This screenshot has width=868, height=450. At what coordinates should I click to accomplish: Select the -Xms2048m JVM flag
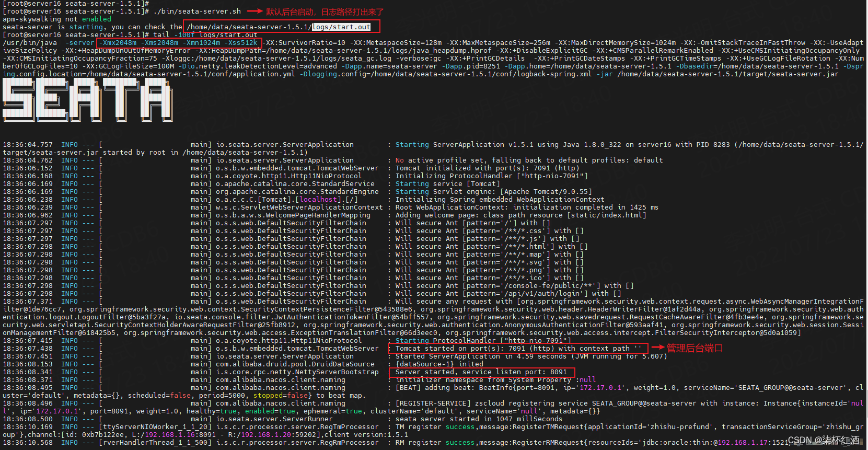click(x=159, y=42)
